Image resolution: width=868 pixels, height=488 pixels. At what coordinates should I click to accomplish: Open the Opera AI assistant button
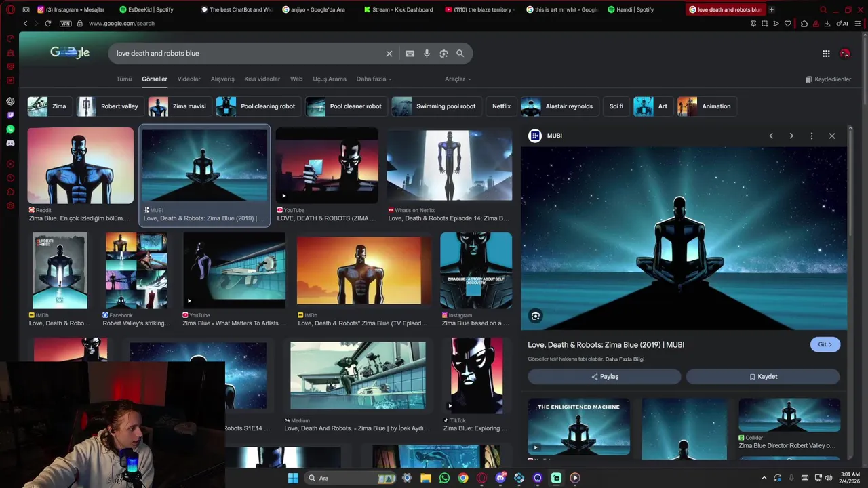(842, 24)
